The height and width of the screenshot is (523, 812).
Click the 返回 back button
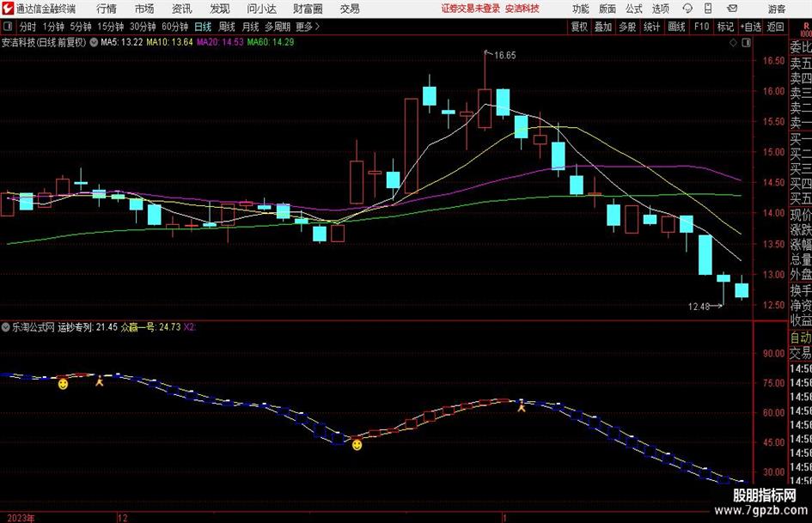tap(775, 27)
